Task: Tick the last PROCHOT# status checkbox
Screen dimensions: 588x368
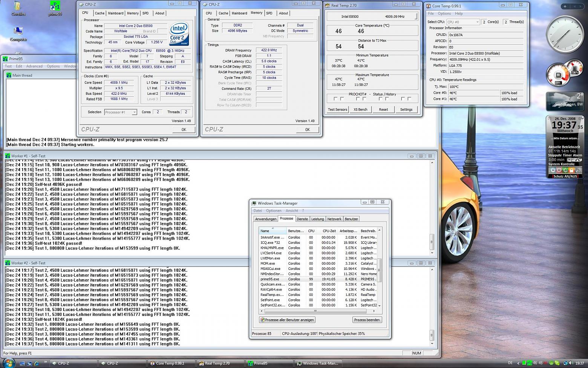Action: 409,99
